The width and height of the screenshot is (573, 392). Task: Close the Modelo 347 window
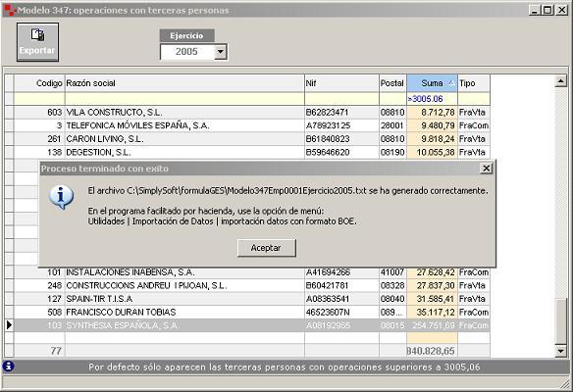point(561,10)
